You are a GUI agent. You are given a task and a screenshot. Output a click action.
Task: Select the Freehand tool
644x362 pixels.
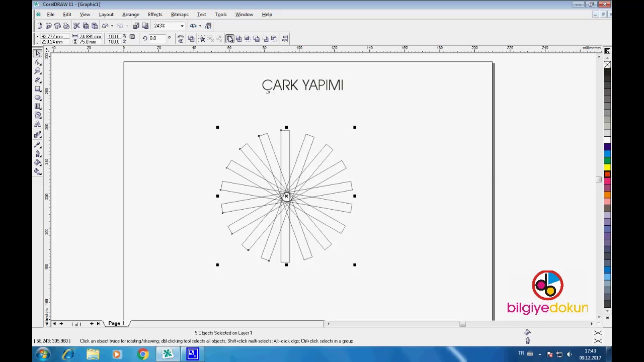coord(38,80)
